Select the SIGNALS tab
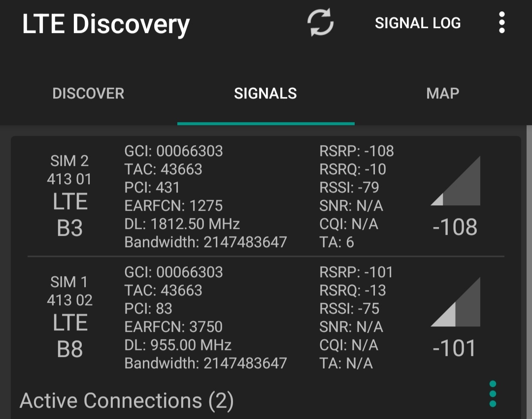 click(266, 93)
